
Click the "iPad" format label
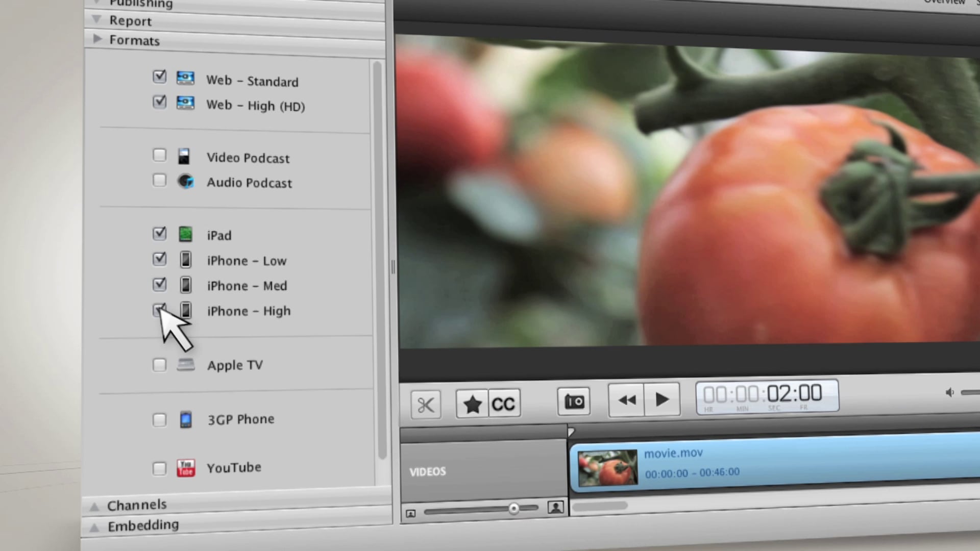pyautogui.click(x=219, y=235)
